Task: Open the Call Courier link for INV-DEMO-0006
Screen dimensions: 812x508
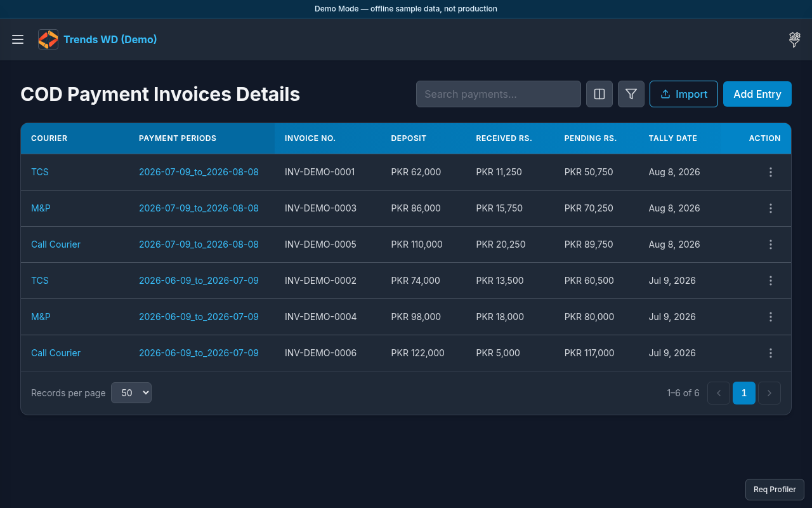Action: pos(56,353)
